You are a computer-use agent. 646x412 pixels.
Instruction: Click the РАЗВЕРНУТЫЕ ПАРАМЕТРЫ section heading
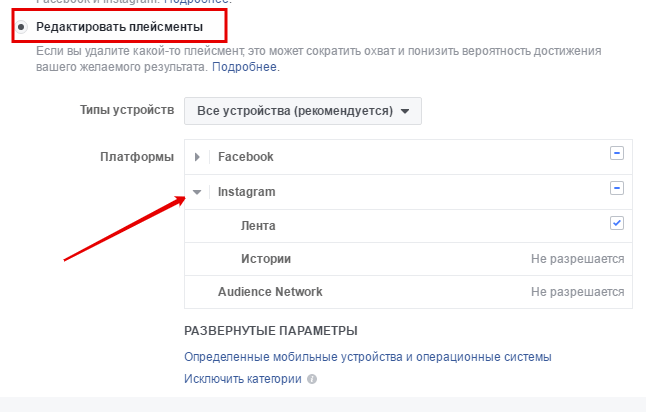[x=270, y=331]
